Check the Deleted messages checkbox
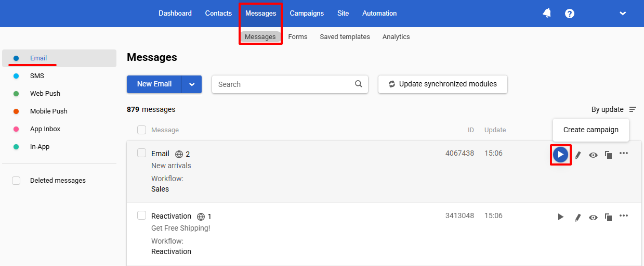Viewport: 644px width, 266px height. click(16, 181)
